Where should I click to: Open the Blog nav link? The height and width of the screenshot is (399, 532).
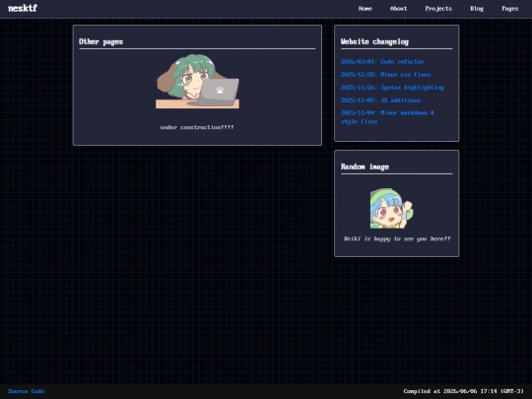477,9
